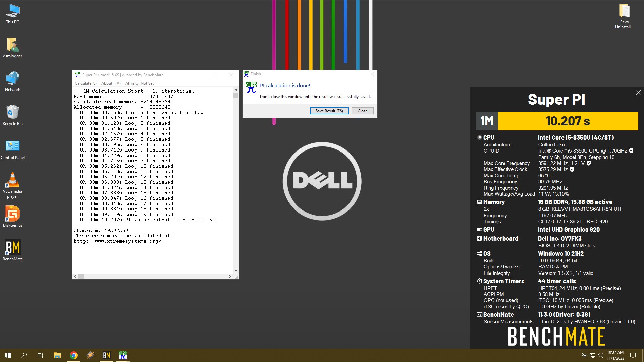644x362 pixels.
Task: Click the xtremesystems.org URL text
Action: 118,241
